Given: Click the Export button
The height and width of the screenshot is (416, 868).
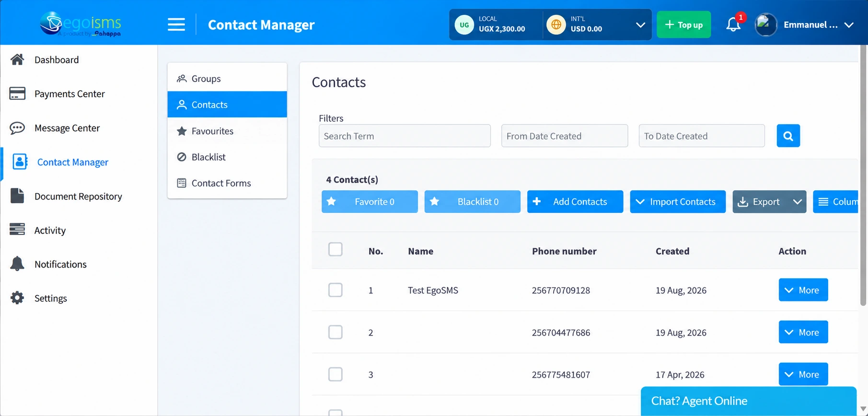Looking at the screenshot, I should coord(760,202).
